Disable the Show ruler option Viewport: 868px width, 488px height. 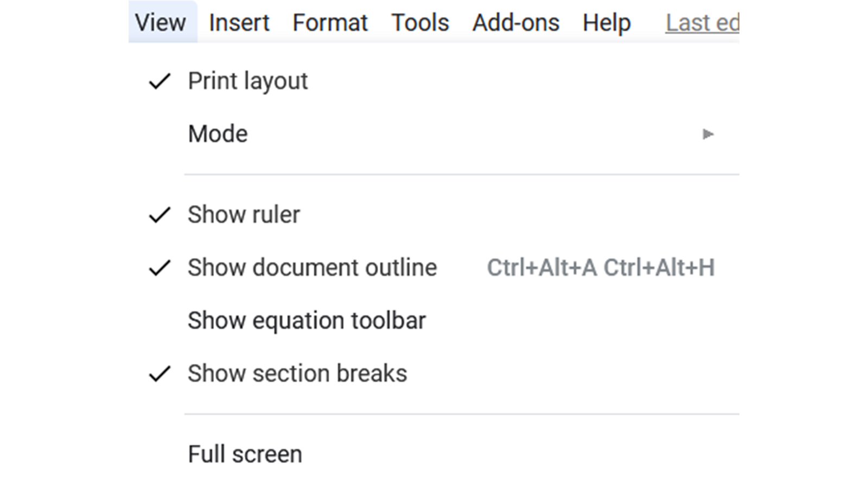[x=434, y=215]
